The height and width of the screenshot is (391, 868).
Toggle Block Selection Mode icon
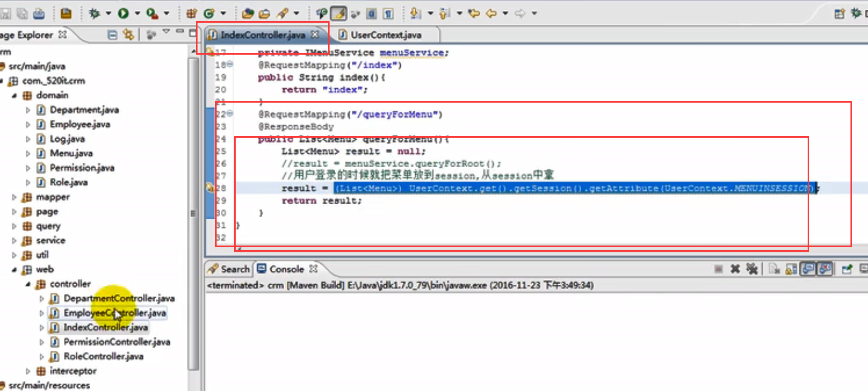click(371, 13)
